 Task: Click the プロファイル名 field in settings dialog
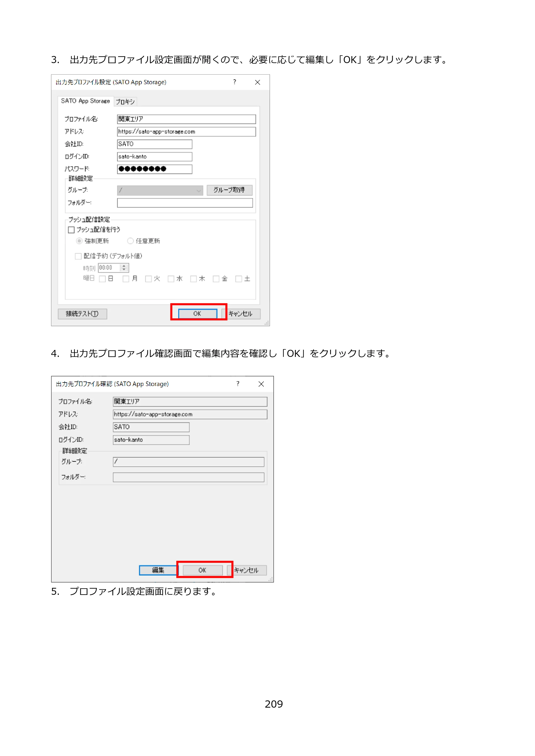pyautogui.click(x=186, y=119)
